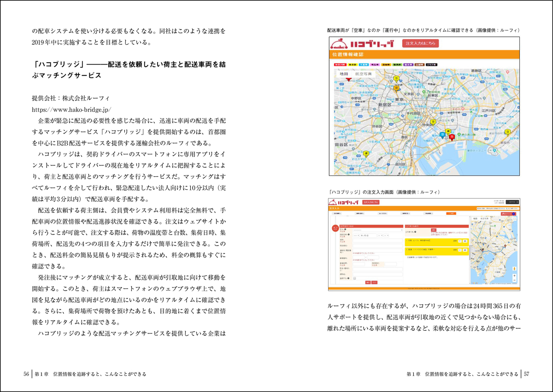Click the orange 空 vehicle marker above 文京区
This screenshot has width=553, height=392.
point(396,88)
